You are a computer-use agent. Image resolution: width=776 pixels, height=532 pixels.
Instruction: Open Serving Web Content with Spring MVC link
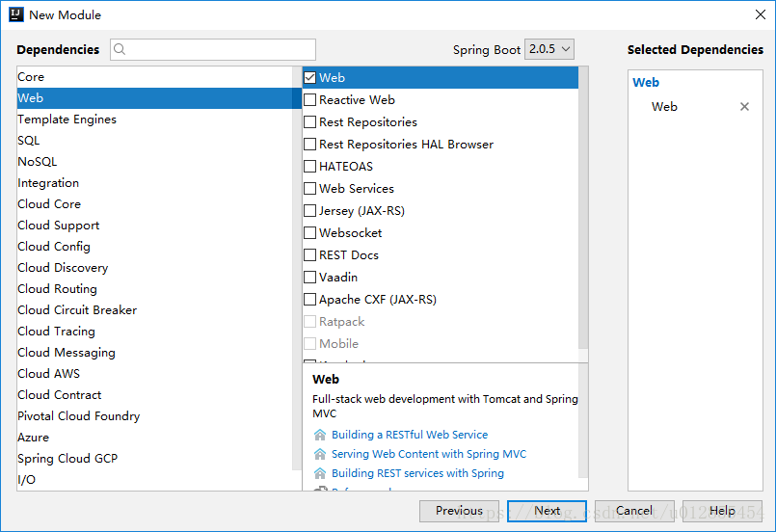pos(429,454)
